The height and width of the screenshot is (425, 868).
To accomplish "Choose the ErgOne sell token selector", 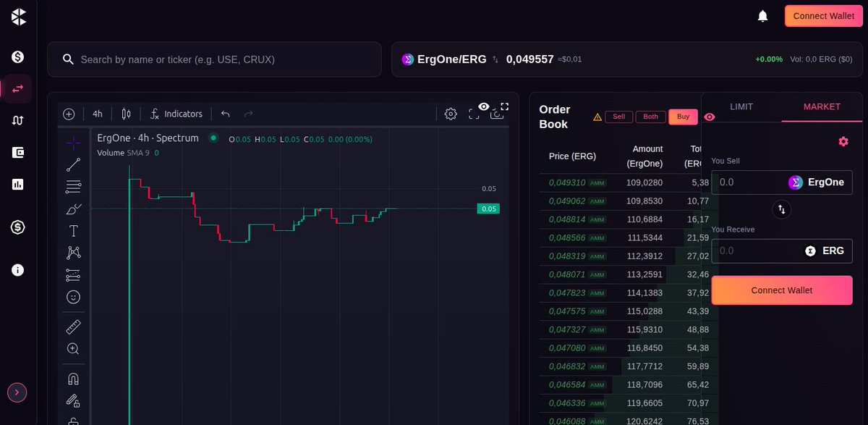I will [x=817, y=182].
